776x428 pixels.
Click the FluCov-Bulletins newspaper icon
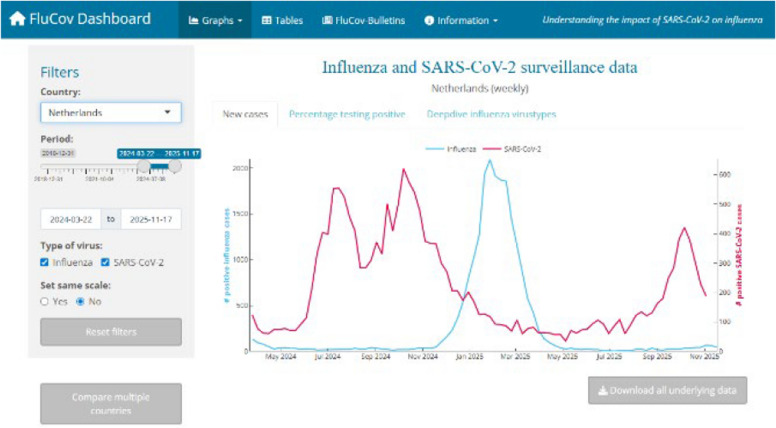[x=327, y=20]
